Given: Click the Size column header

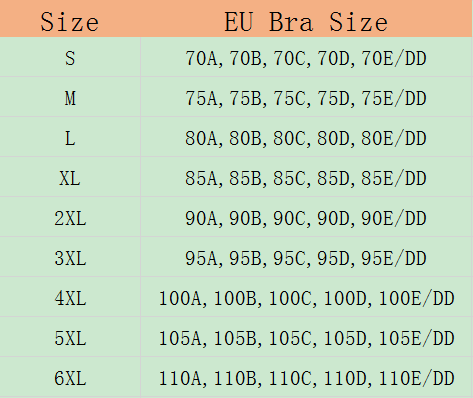Looking at the screenshot, I should (70, 18).
